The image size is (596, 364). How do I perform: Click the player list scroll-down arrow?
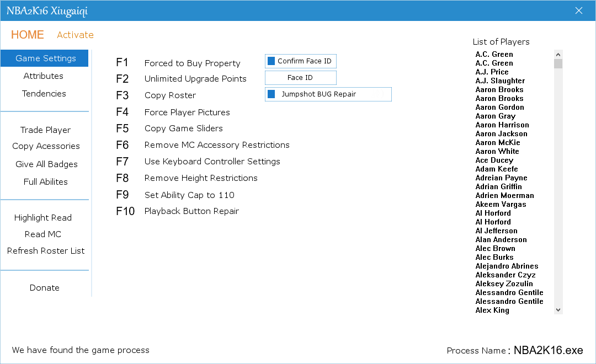tap(558, 310)
